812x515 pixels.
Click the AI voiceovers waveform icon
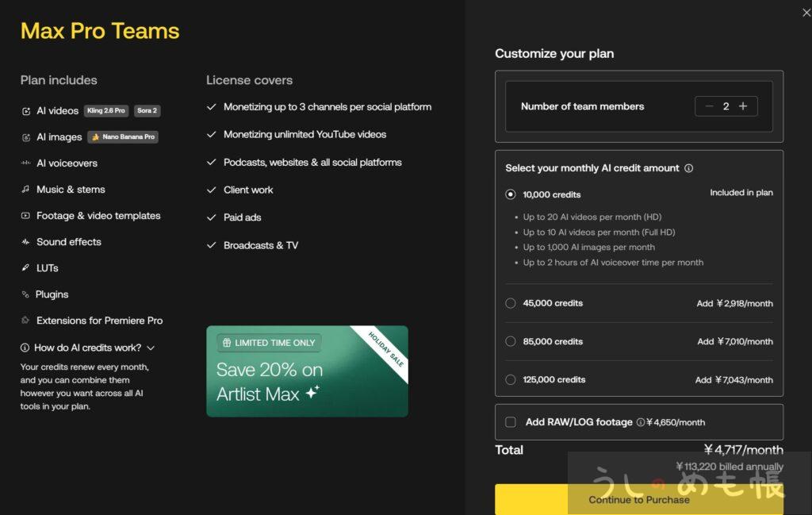(x=26, y=163)
